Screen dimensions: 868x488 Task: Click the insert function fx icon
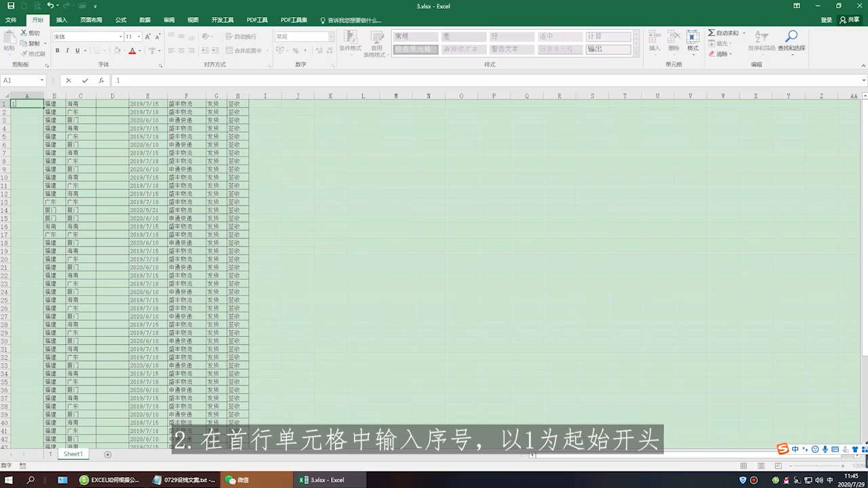tap(101, 81)
